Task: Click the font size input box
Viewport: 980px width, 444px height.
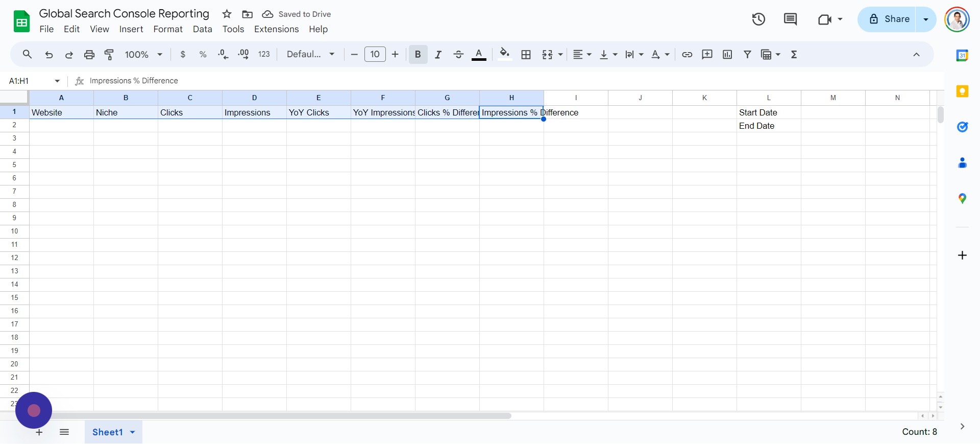Action: tap(375, 54)
